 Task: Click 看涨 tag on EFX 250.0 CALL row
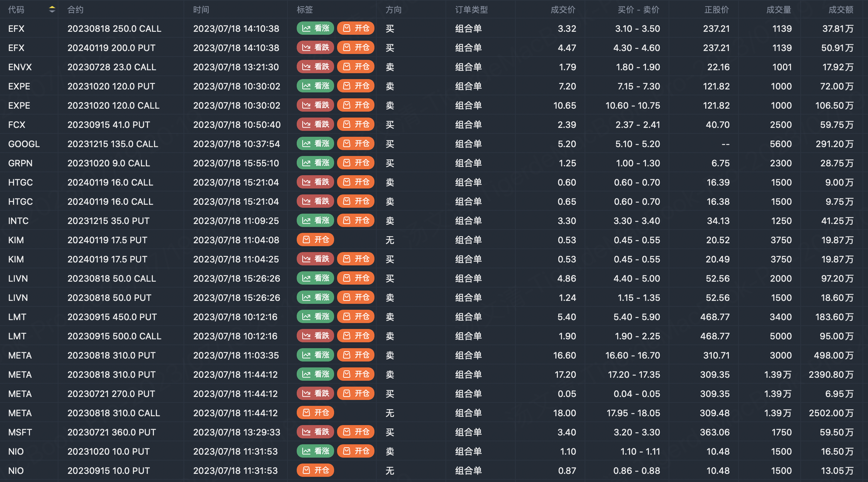pos(315,28)
